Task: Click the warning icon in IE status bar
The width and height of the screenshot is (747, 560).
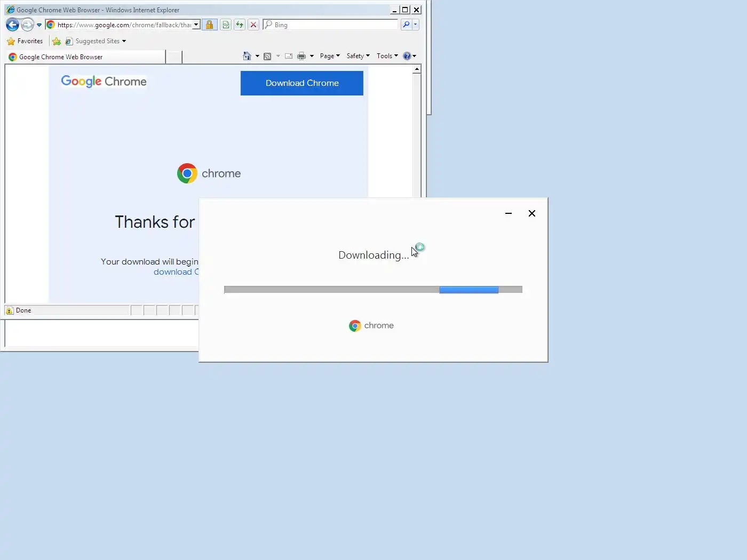Action: coord(10,310)
